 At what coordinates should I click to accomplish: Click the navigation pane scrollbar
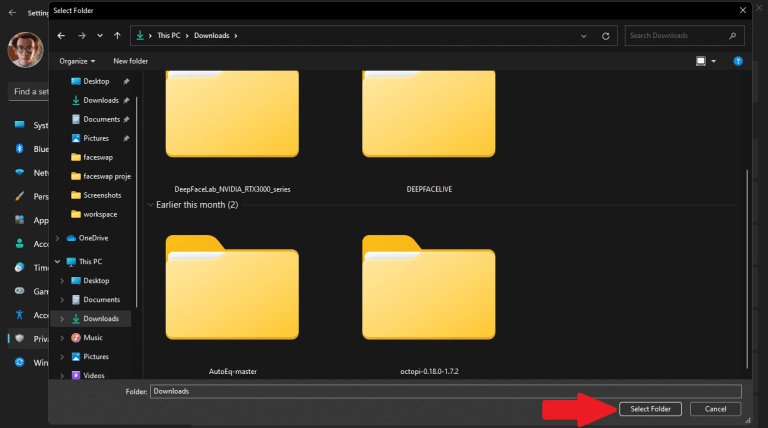click(136, 202)
